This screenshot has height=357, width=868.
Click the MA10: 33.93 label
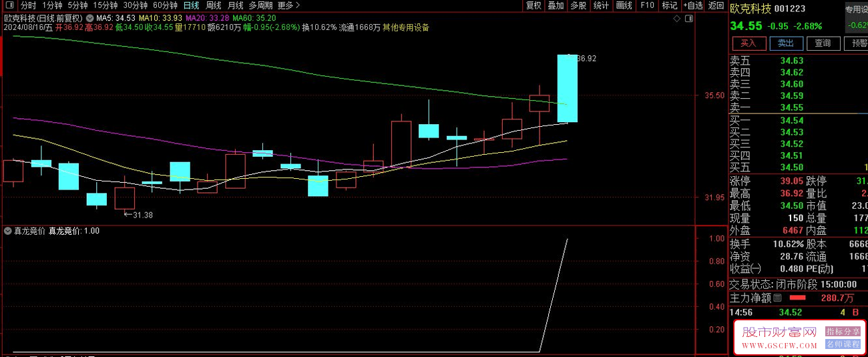pyautogui.click(x=160, y=17)
